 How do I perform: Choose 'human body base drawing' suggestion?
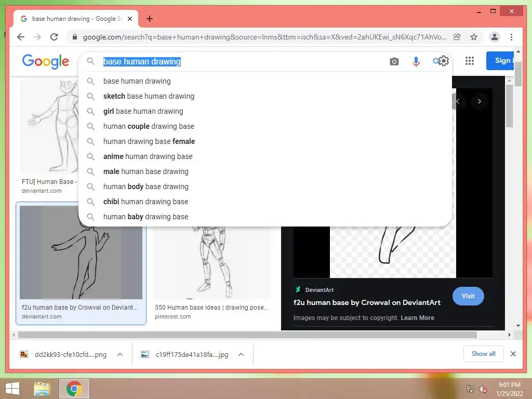coord(265,187)
